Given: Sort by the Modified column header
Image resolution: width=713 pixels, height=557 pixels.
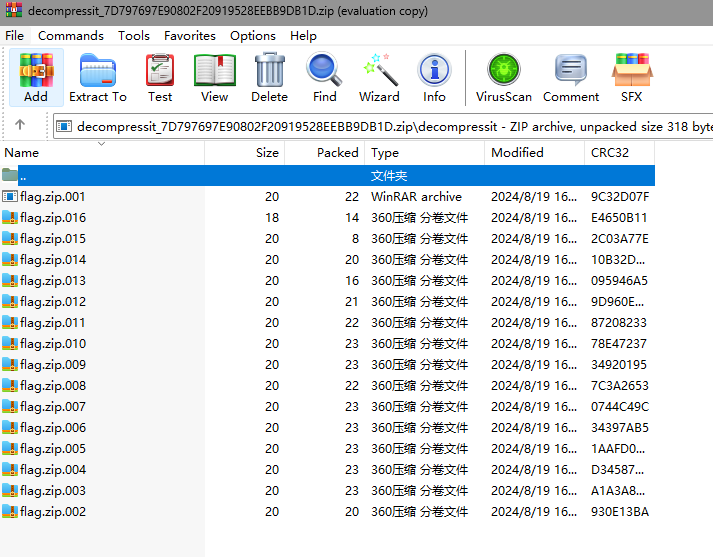Looking at the screenshot, I should pos(535,153).
